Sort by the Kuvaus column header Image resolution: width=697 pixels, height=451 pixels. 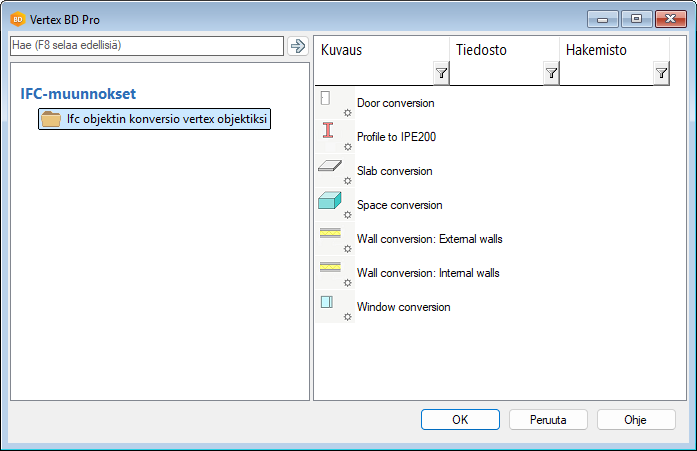[x=341, y=50]
